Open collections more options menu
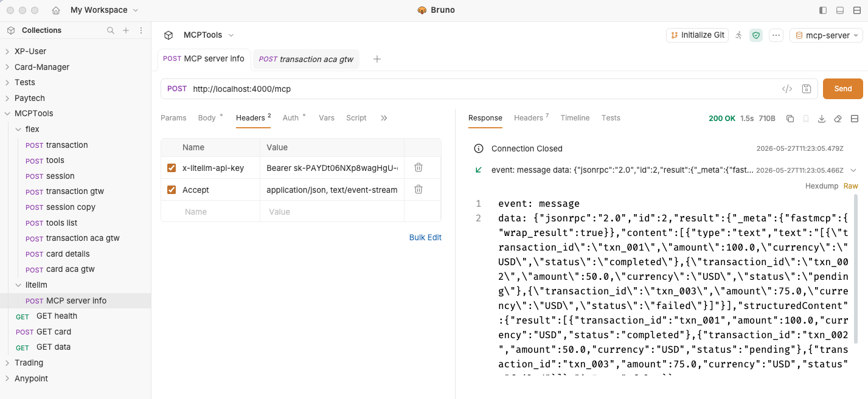The height and width of the screenshot is (399, 868). [141, 30]
